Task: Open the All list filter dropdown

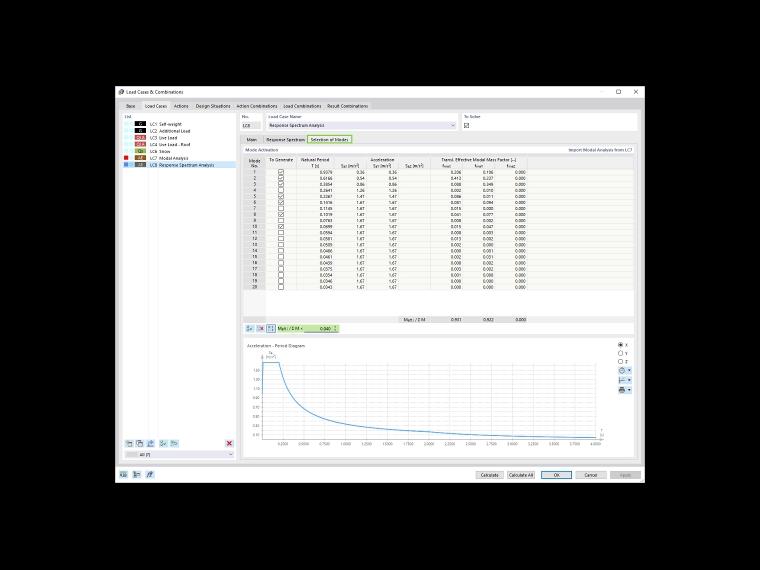Action: tap(230, 455)
